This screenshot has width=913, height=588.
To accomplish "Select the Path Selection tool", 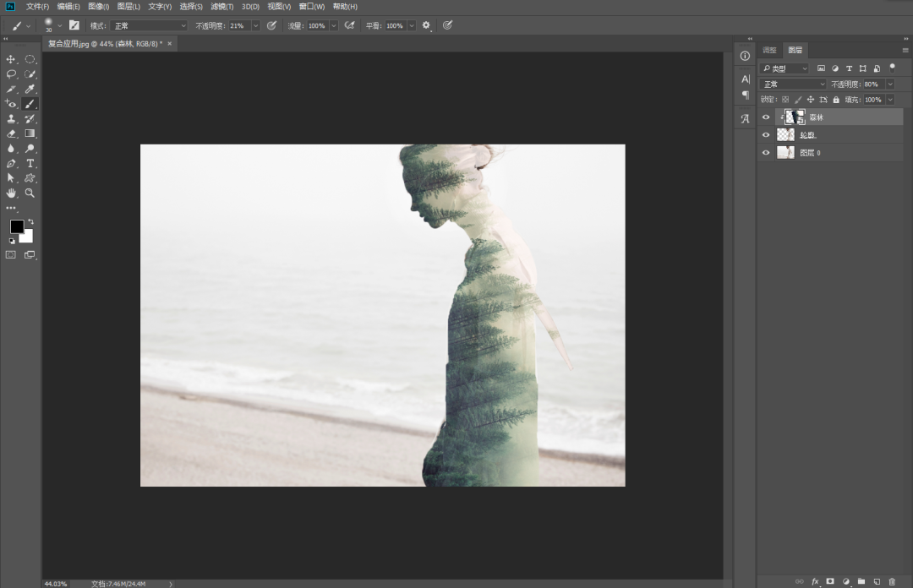I will coord(10,178).
